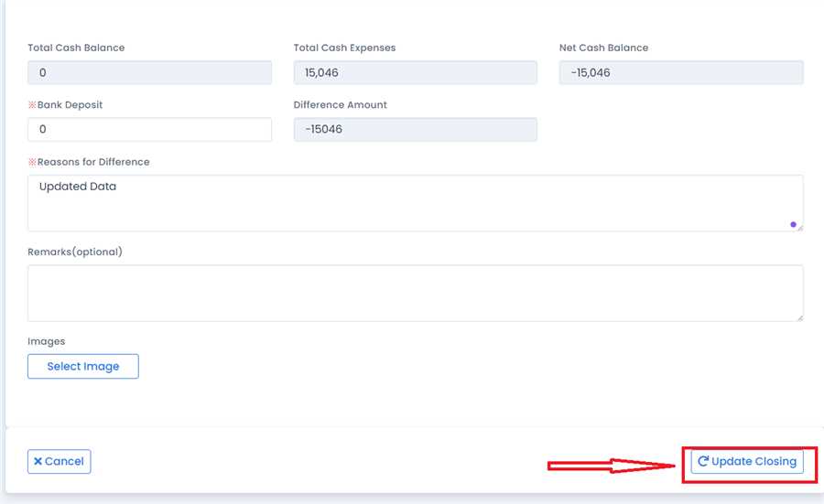Grab the Remarks textarea resize handle
The width and height of the screenshot is (824, 504).
pyautogui.click(x=799, y=317)
